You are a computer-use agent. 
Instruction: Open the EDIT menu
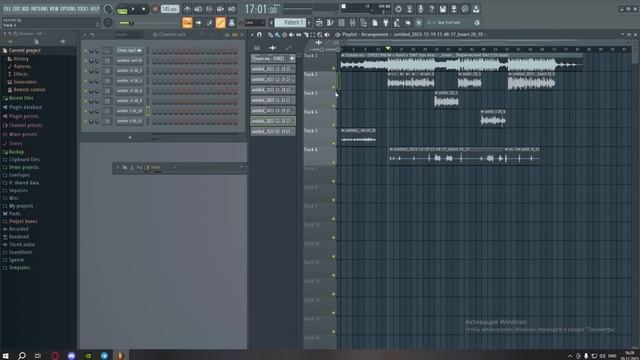16,9
